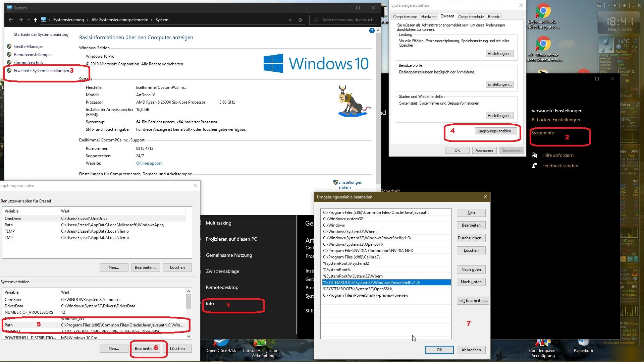The width and height of the screenshot is (644, 362).
Task: Click the forward arrow in System window
Action: [x=21, y=20]
